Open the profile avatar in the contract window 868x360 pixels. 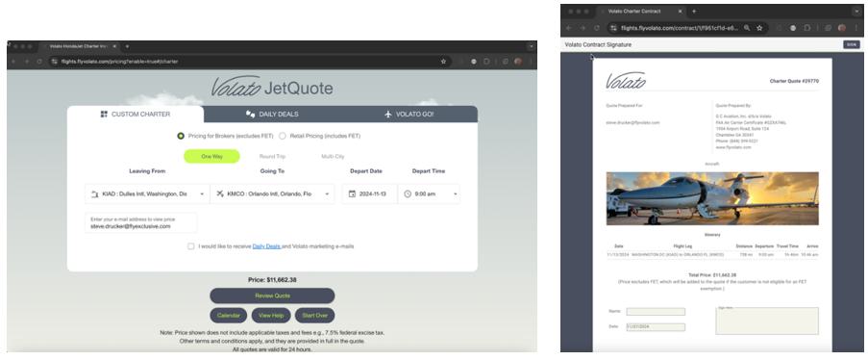click(x=842, y=28)
